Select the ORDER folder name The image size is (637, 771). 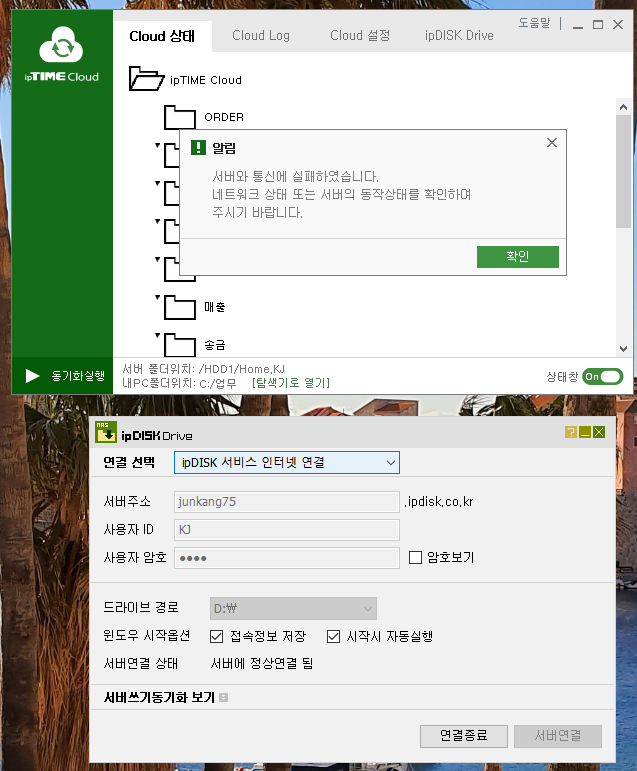click(224, 117)
